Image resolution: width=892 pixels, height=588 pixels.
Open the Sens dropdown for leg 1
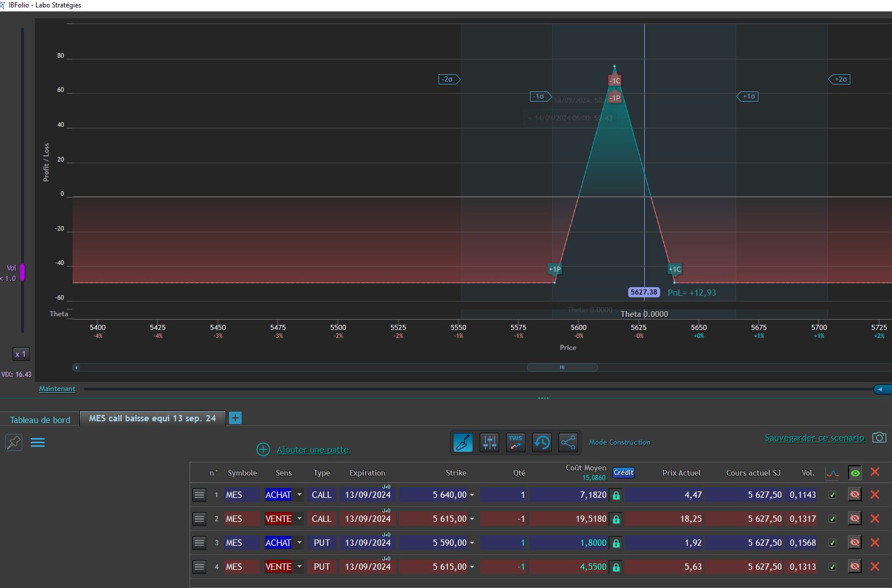299,495
